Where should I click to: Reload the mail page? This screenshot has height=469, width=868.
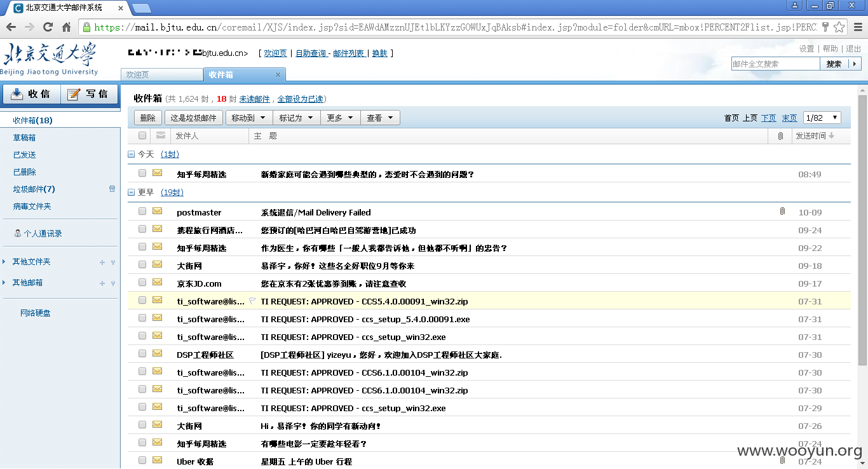tap(48, 27)
